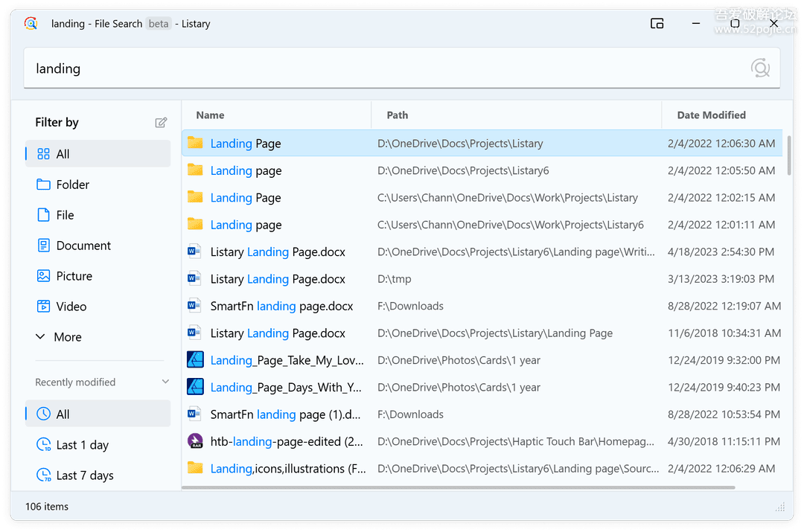This screenshot has height=532, width=804.
Task: Select the Document filter
Action: pyautogui.click(x=98, y=246)
